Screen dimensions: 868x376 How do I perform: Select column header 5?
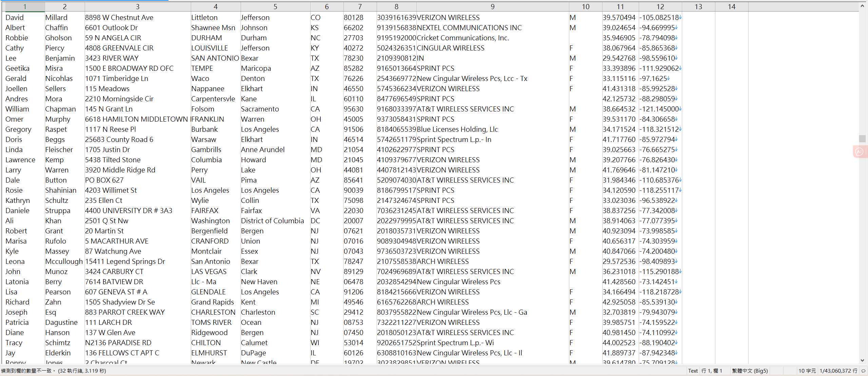pyautogui.click(x=275, y=6)
